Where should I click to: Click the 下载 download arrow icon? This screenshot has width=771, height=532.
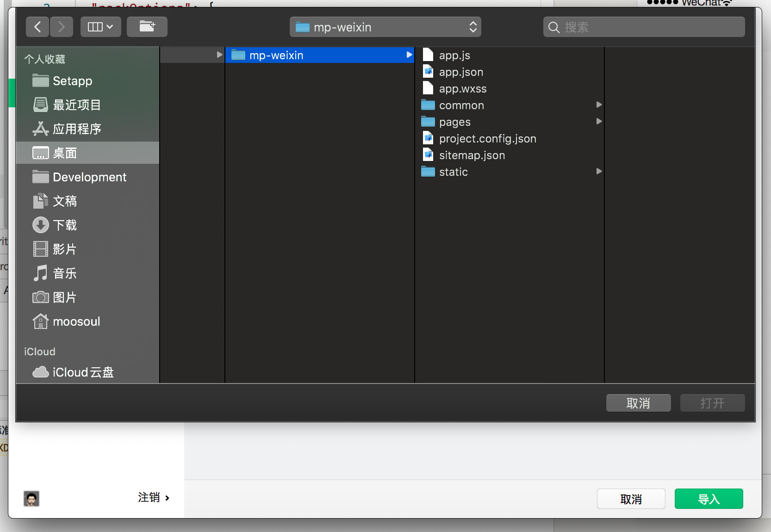tap(41, 225)
